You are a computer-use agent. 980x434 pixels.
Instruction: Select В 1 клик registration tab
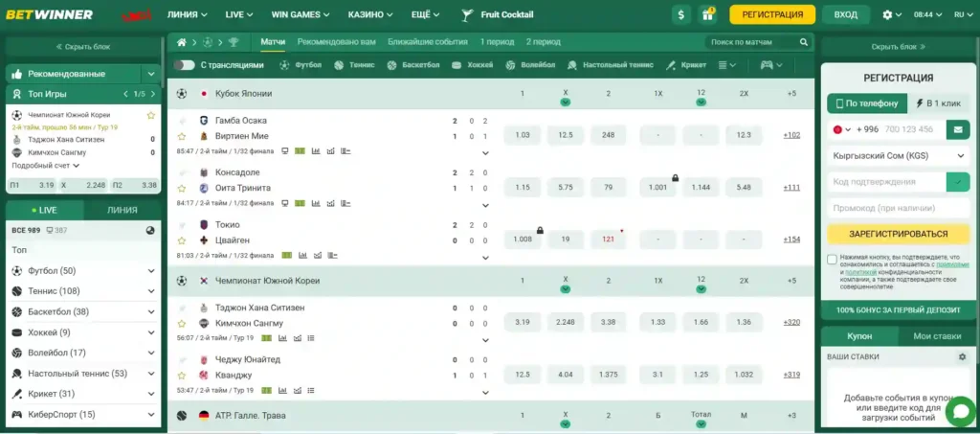click(x=939, y=103)
